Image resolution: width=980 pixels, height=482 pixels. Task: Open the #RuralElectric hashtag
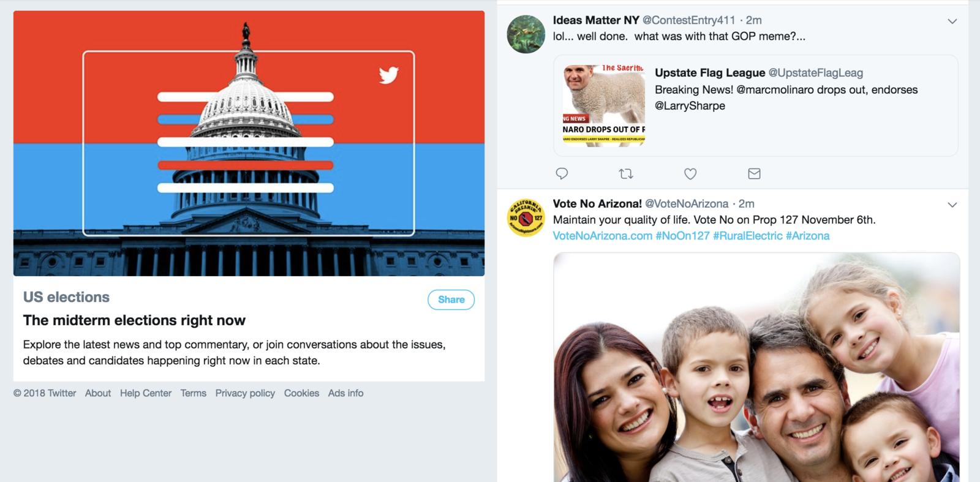click(748, 236)
